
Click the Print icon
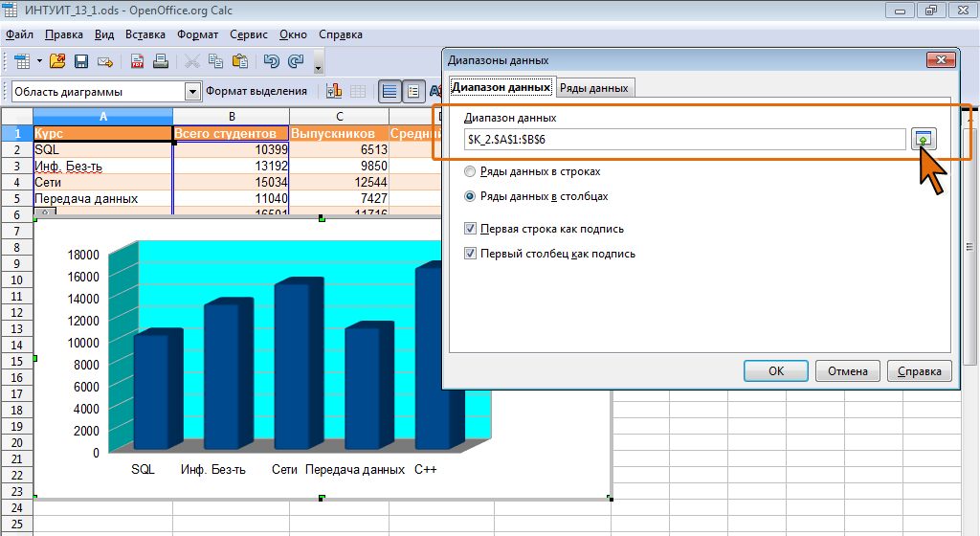(161, 61)
